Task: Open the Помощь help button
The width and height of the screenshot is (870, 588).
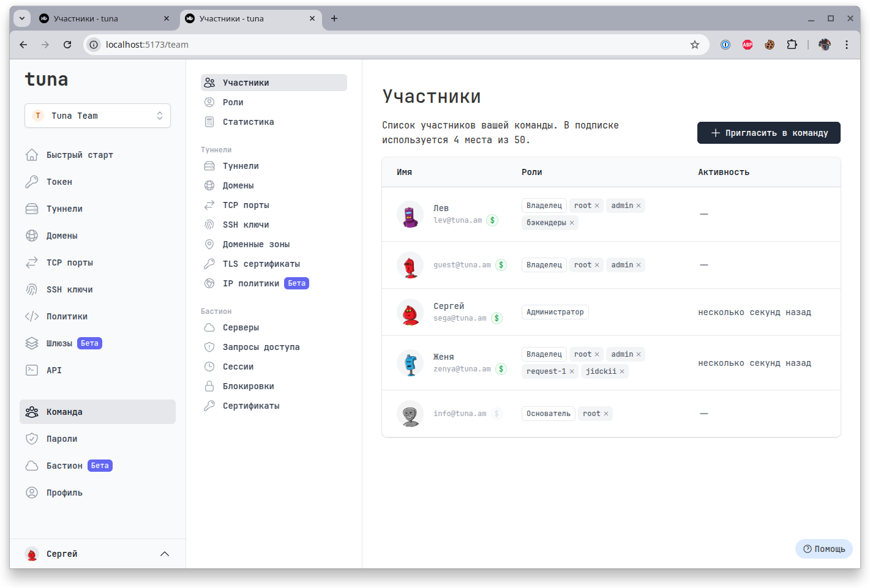Action: tap(823, 549)
